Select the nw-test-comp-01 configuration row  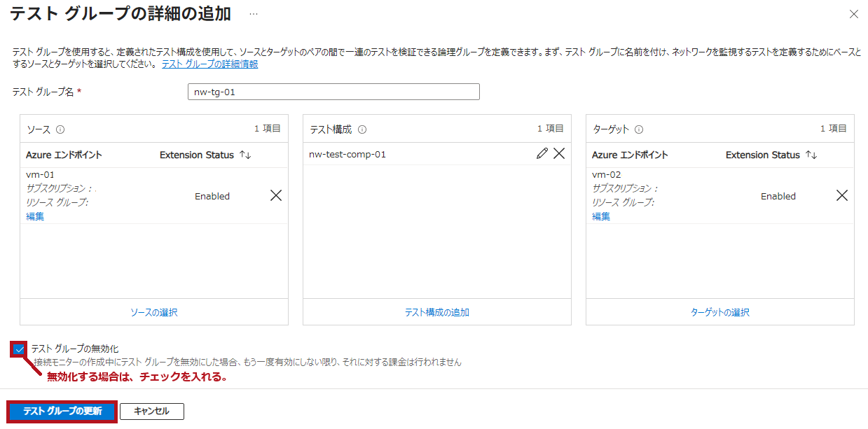pyautogui.click(x=437, y=154)
